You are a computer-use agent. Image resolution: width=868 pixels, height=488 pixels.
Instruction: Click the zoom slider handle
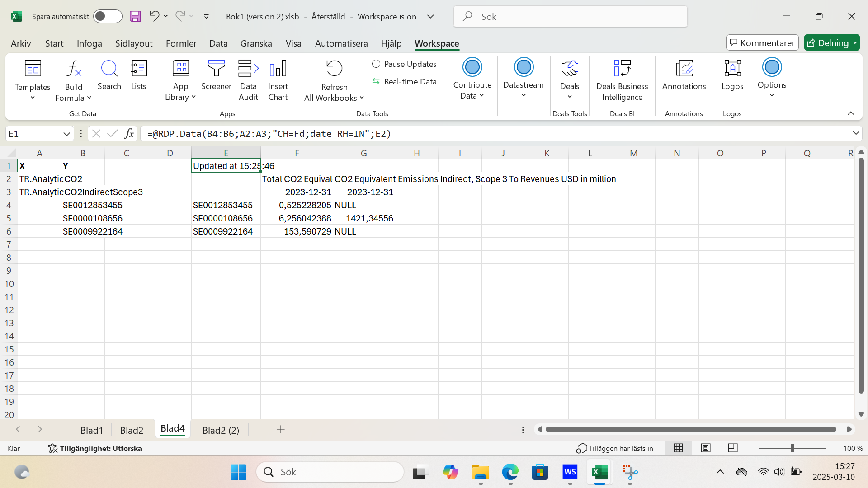pos(792,448)
